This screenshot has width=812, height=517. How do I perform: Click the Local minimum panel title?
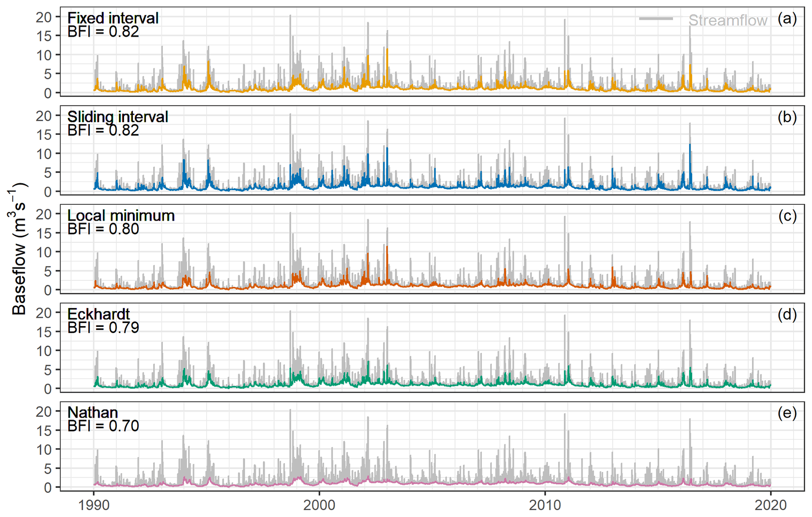click(x=121, y=215)
